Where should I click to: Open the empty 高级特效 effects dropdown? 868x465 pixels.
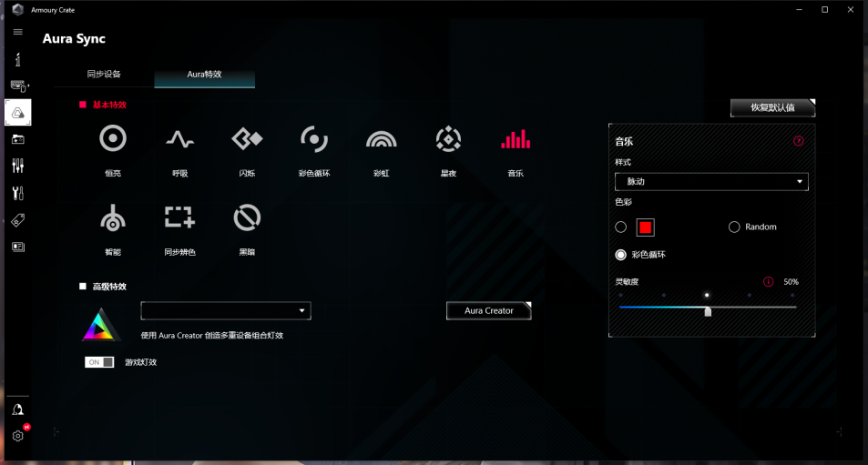coord(226,310)
